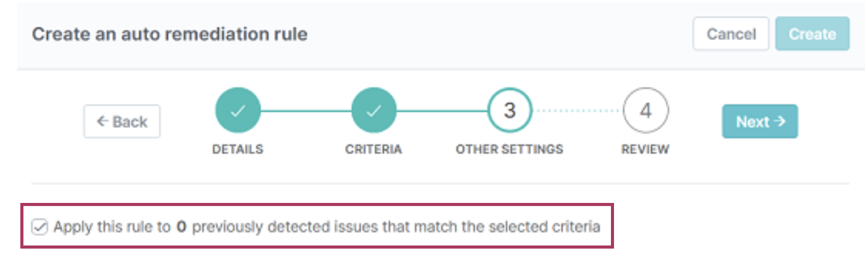Proceed with the Next button

(x=759, y=122)
